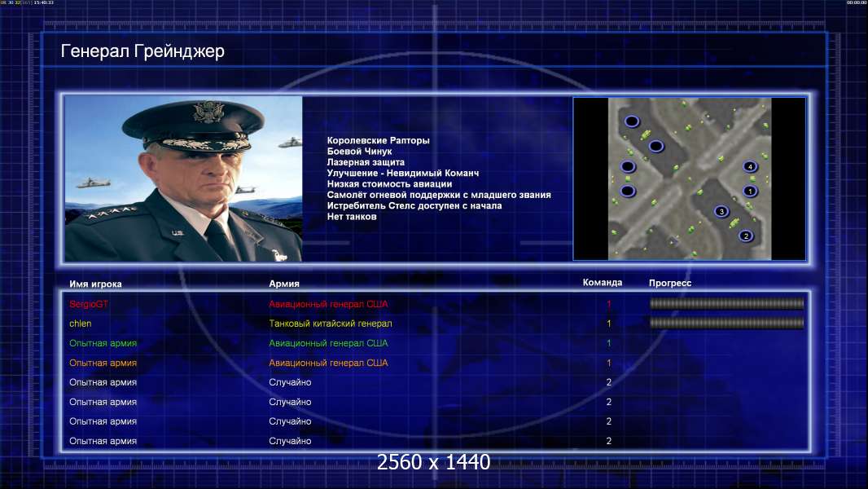Click the General Granger portrait image

tap(184, 178)
